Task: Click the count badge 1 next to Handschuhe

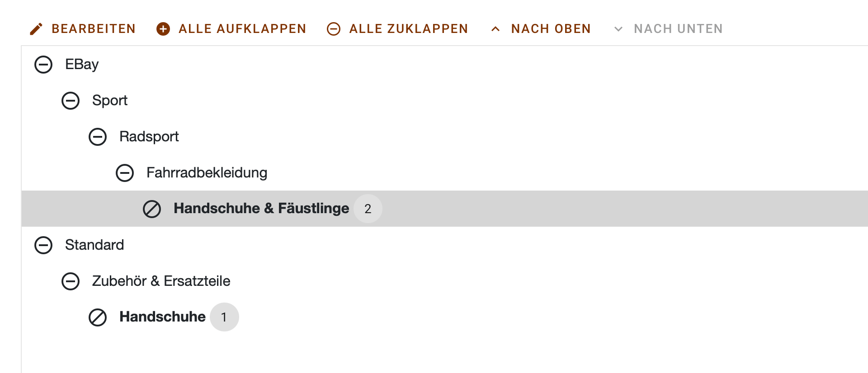Action: pyautogui.click(x=224, y=317)
